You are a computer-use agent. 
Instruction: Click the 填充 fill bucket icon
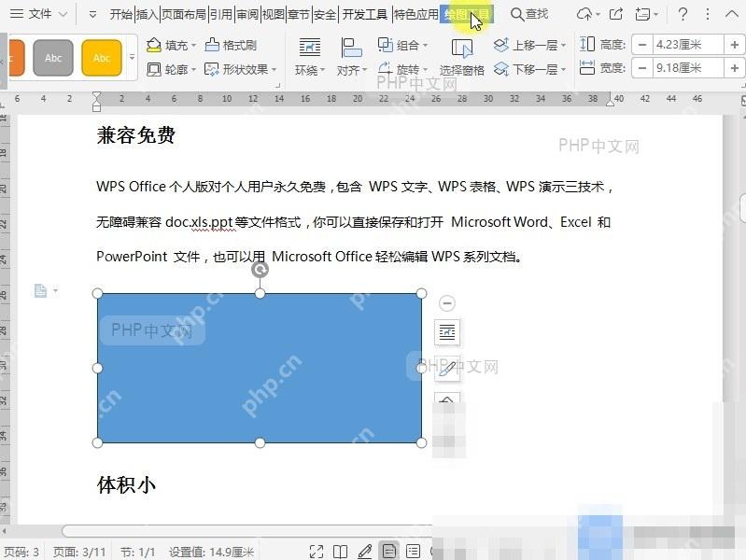click(x=154, y=45)
